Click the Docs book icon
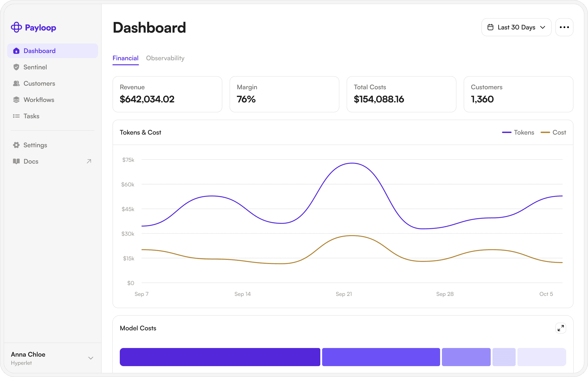The width and height of the screenshot is (588, 377). pos(16,161)
